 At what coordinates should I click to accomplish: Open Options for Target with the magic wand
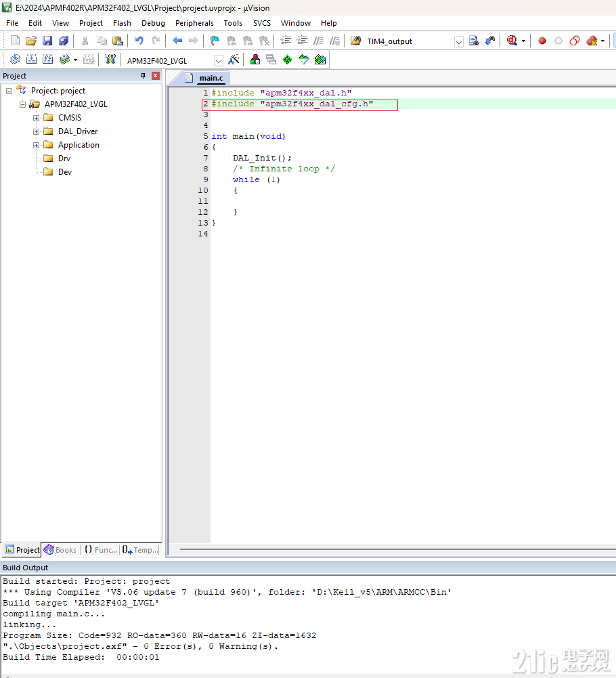tap(234, 60)
